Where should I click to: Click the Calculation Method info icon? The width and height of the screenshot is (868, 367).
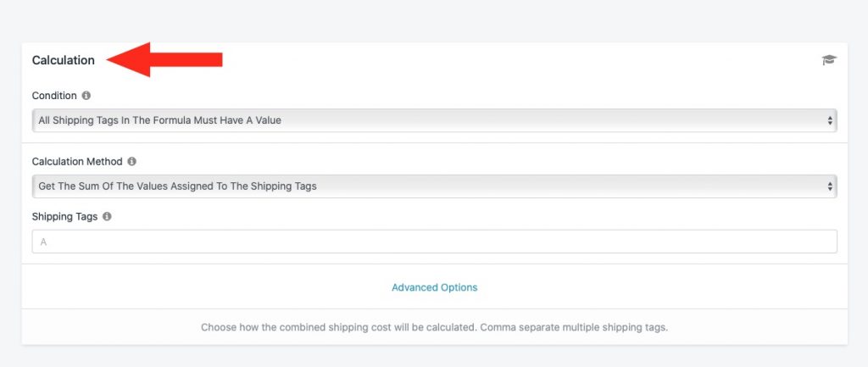(x=131, y=162)
